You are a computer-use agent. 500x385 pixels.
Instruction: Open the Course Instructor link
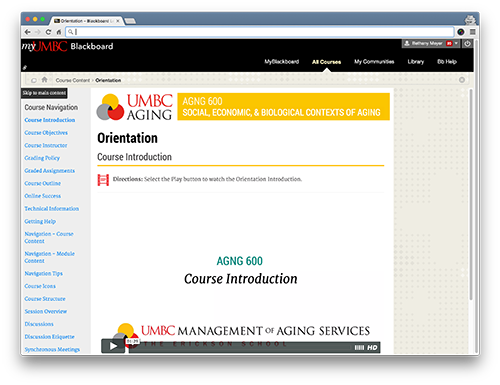(x=46, y=145)
